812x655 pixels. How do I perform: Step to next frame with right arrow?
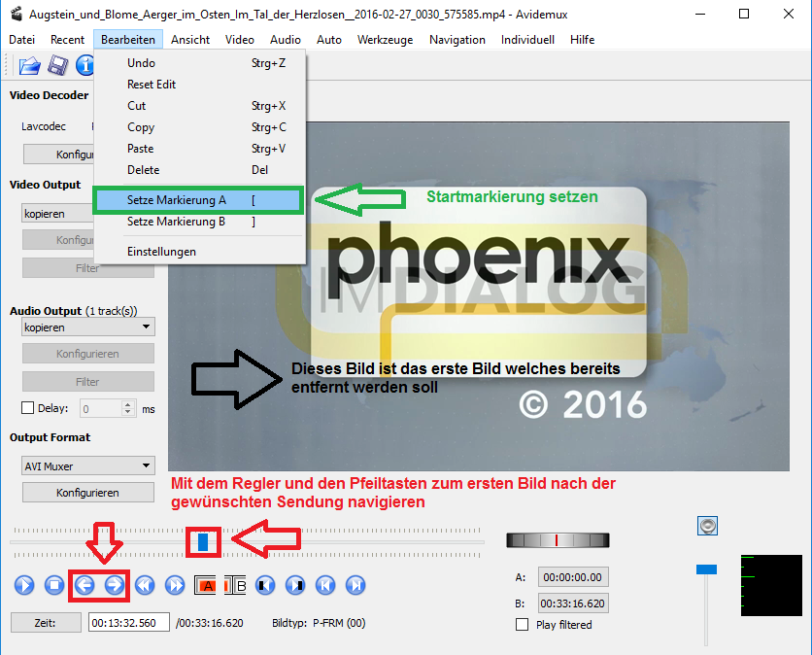114,585
